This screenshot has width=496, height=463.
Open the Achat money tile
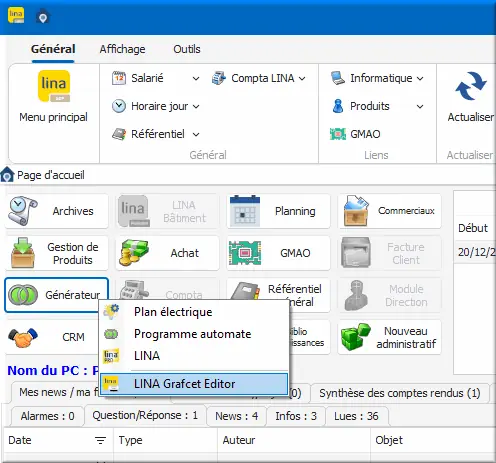[x=167, y=253]
